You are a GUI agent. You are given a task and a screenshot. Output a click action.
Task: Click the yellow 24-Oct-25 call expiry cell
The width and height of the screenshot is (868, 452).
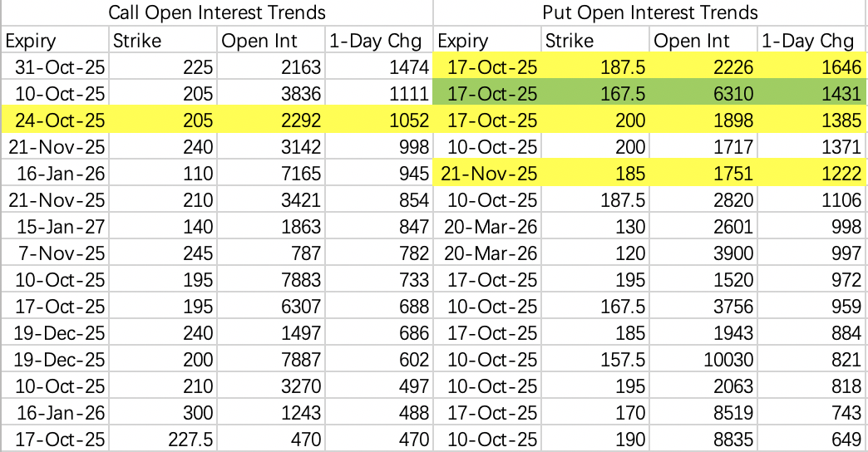click(55, 120)
